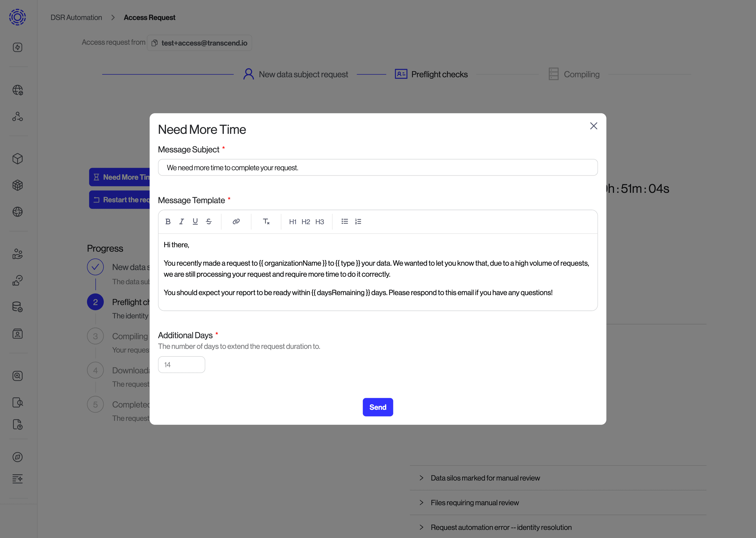Open the Transcend logo in the sidebar
Viewport: 756px width, 538px height.
coord(17,17)
